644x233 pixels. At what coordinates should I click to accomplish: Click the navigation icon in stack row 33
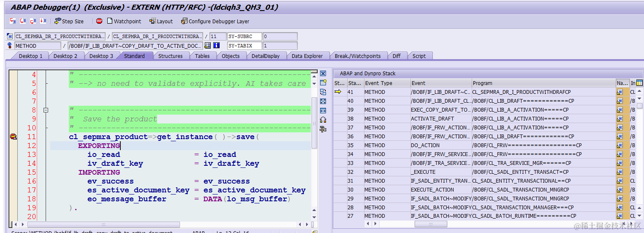coord(620,163)
